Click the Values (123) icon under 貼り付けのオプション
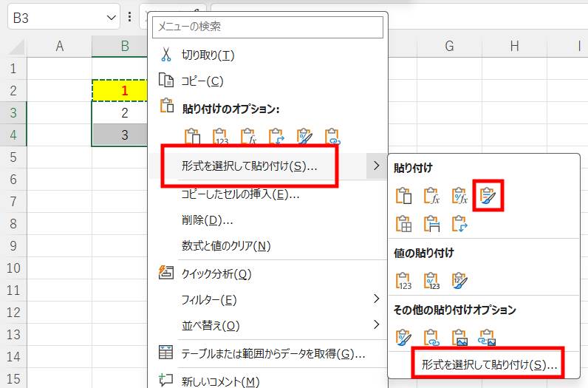 [220, 136]
